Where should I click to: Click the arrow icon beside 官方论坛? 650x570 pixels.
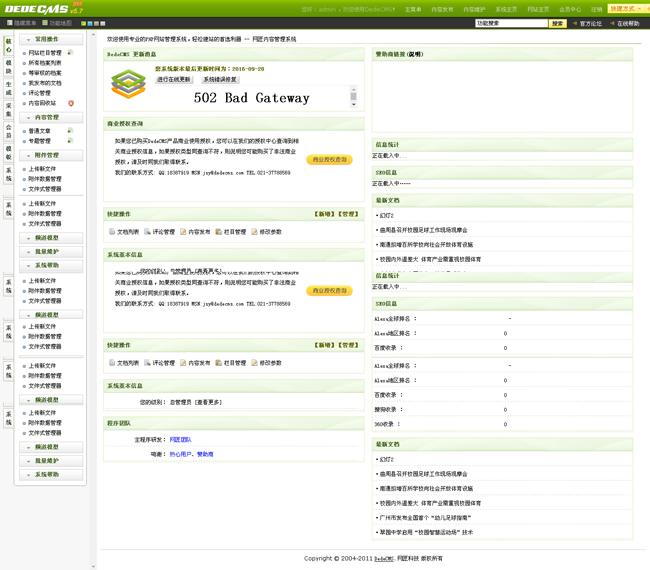575,23
